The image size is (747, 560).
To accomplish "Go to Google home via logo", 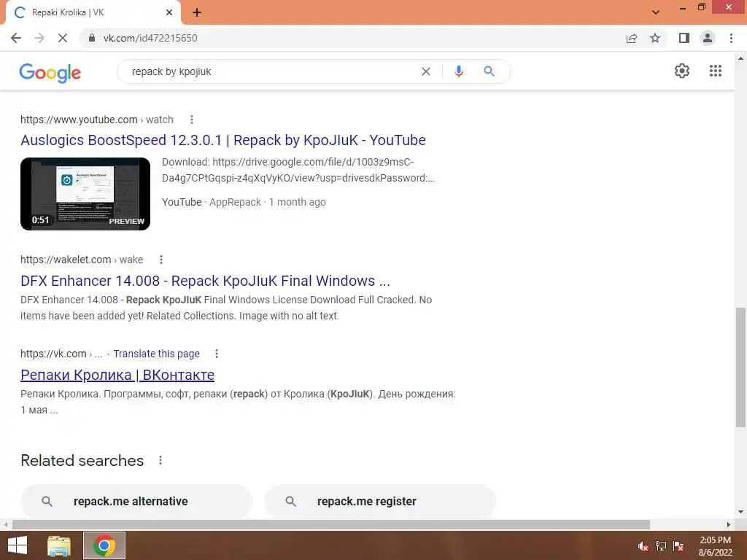I will 50,72.
